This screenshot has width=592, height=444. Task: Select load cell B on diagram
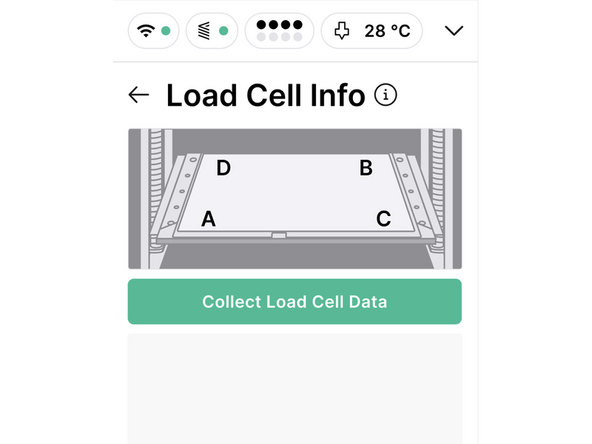[366, 168]
